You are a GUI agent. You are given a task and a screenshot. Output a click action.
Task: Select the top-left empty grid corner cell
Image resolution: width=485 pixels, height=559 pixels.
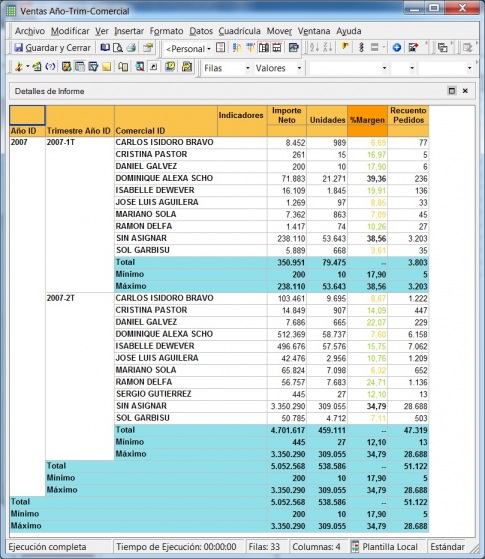27,115
